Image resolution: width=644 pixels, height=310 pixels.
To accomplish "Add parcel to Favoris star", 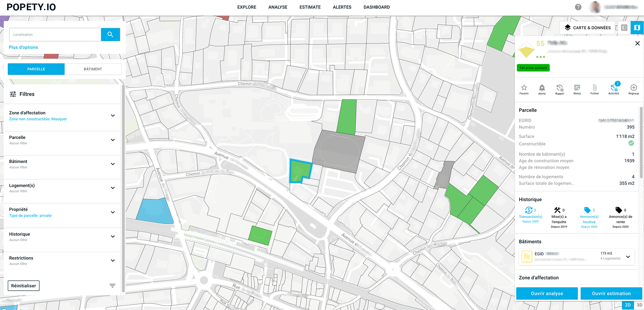I will tap(524, 88).
